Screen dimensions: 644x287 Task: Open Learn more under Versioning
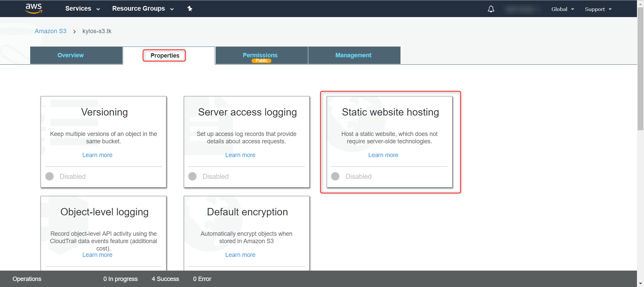click(97, 155)
